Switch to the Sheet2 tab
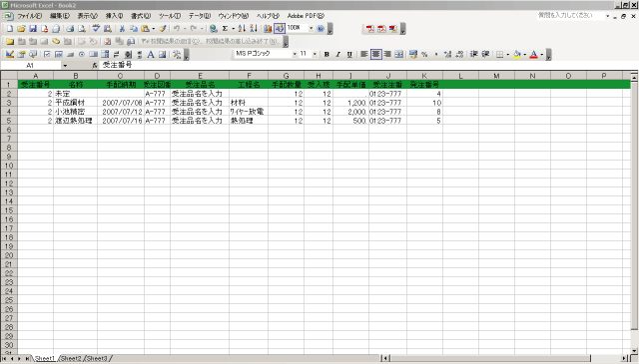639x364 pixels. pyautogui.click(x=71, y=359)
